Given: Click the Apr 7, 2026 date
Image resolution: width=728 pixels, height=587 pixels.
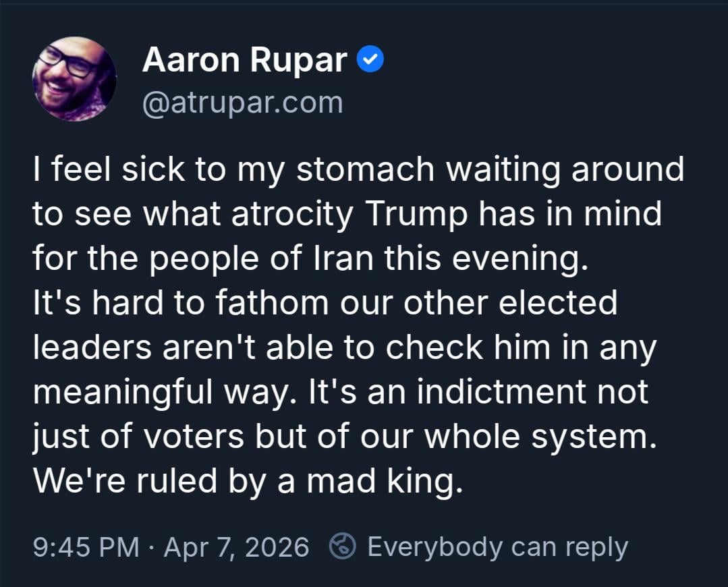Looking at the screenshot, I should pyautogui.click(x=236, y=547).
